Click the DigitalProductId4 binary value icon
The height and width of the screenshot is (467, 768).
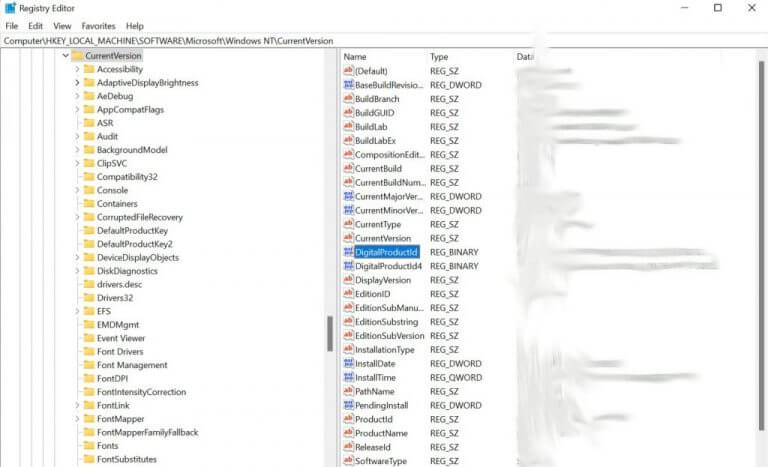click(348, 266)
